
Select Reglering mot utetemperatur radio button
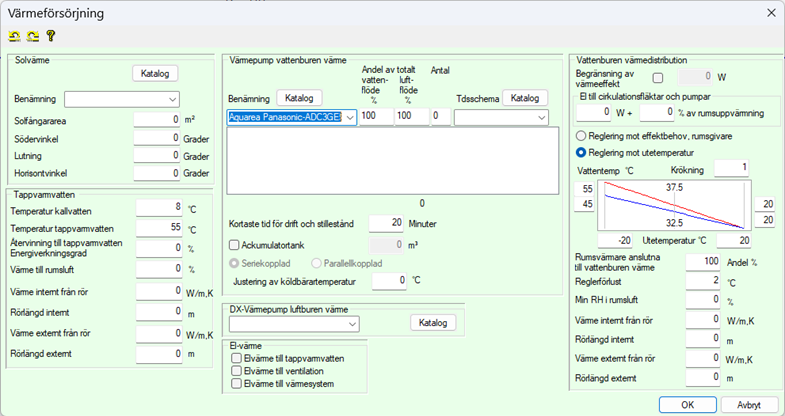581,152
